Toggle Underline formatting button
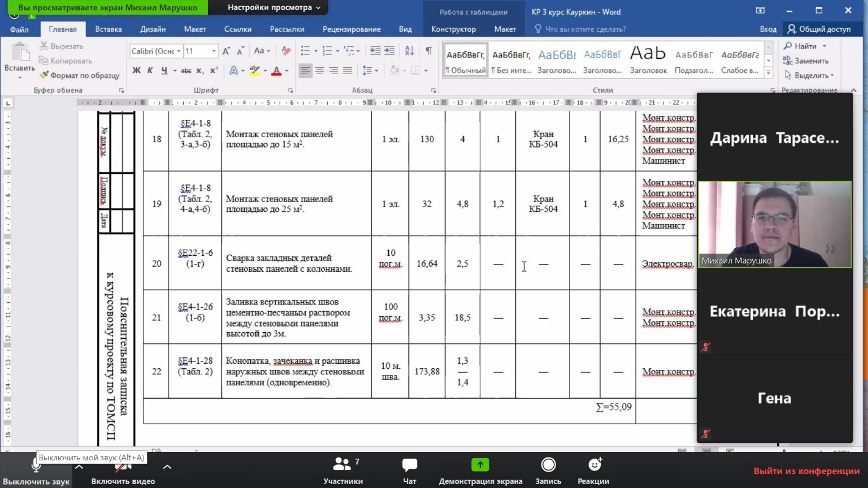Image resolution: width=868 pixels, height=488 pixels. coord(164,71)
